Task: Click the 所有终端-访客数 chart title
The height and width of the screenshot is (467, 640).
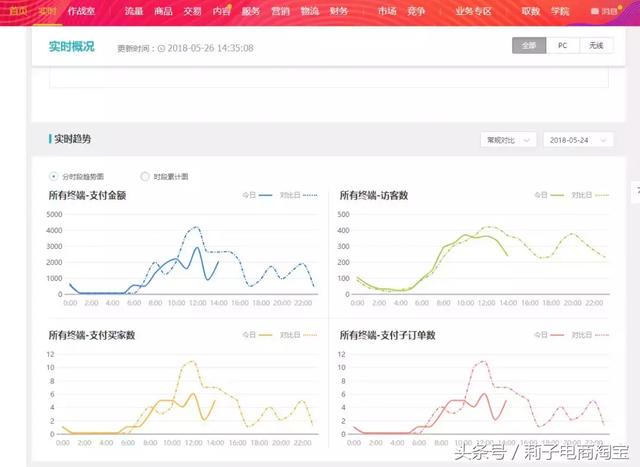Action: pos(374,195)
